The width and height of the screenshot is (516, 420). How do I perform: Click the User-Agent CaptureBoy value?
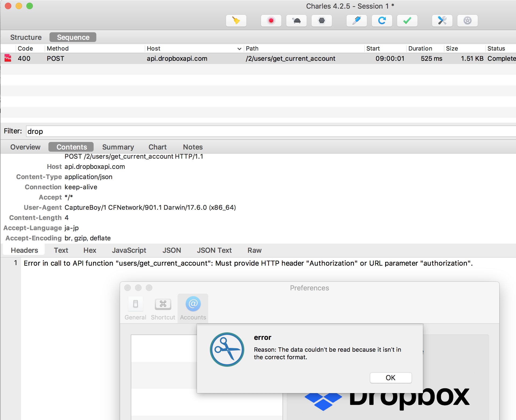pyautogui.click(x=150, y=207)
